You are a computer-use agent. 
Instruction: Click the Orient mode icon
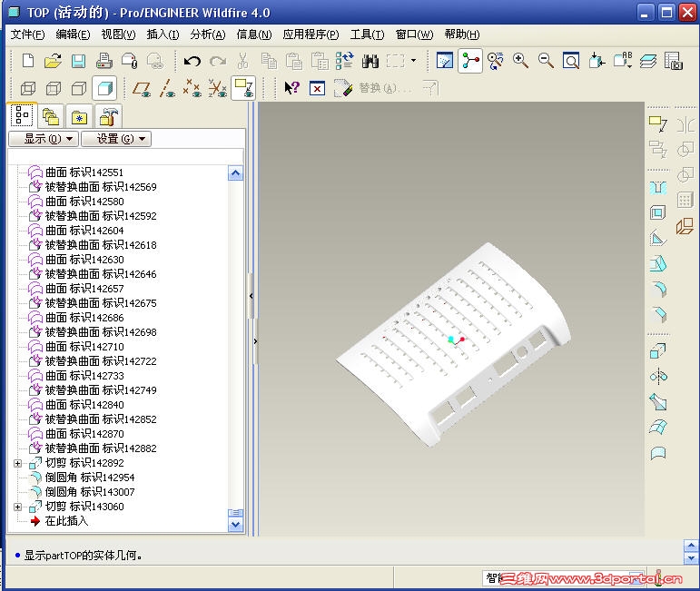(x=496, y=61)
